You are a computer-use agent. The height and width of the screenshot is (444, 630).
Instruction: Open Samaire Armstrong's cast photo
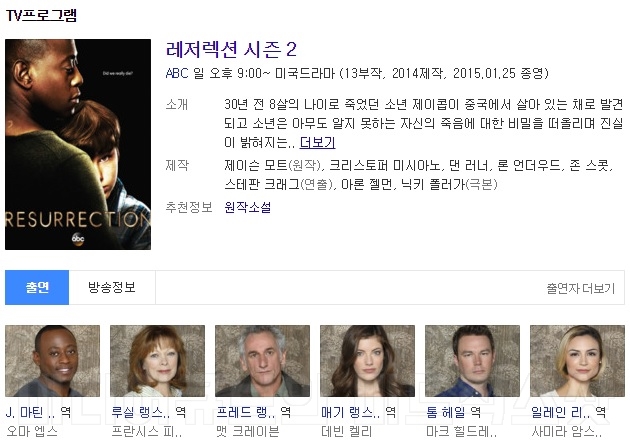pyautogui.click(x=577, y=361)
